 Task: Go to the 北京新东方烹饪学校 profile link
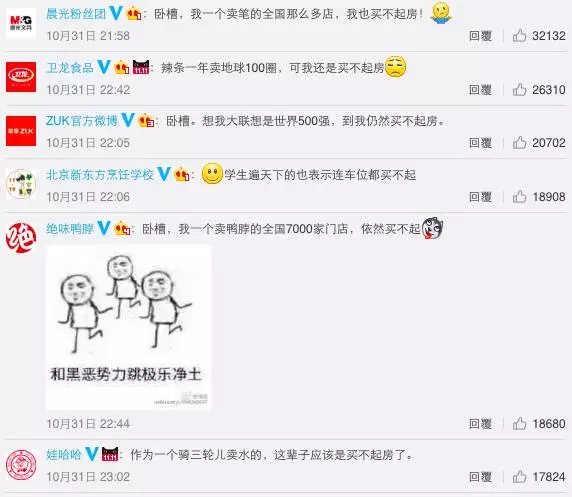pos(100,175)
